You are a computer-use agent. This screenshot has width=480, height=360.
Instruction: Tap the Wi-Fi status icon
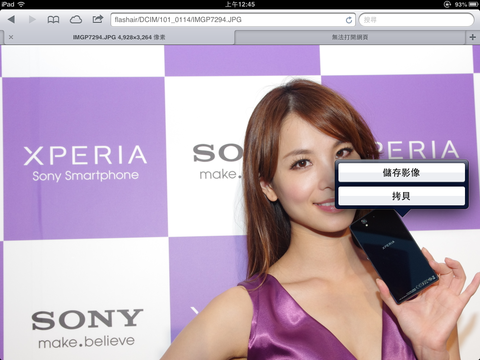coord(21,4)
